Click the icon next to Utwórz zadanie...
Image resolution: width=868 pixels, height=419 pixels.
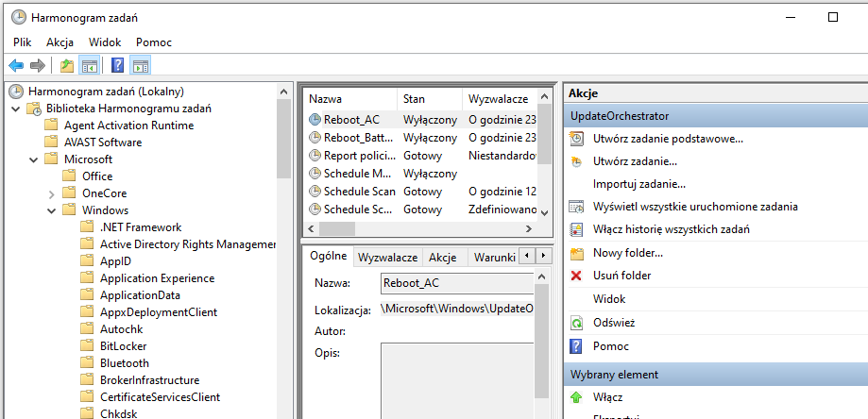(577, 161)
